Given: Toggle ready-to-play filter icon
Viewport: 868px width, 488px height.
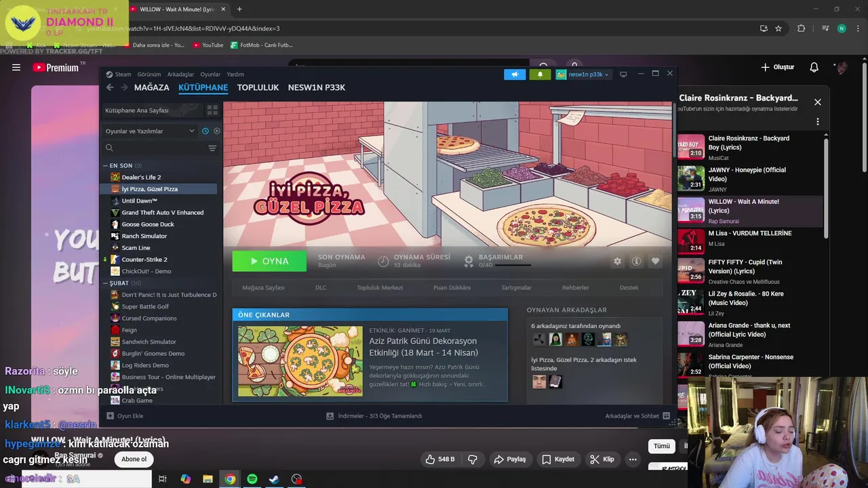Looking at the screenshot, I should (x=217, y=131).
